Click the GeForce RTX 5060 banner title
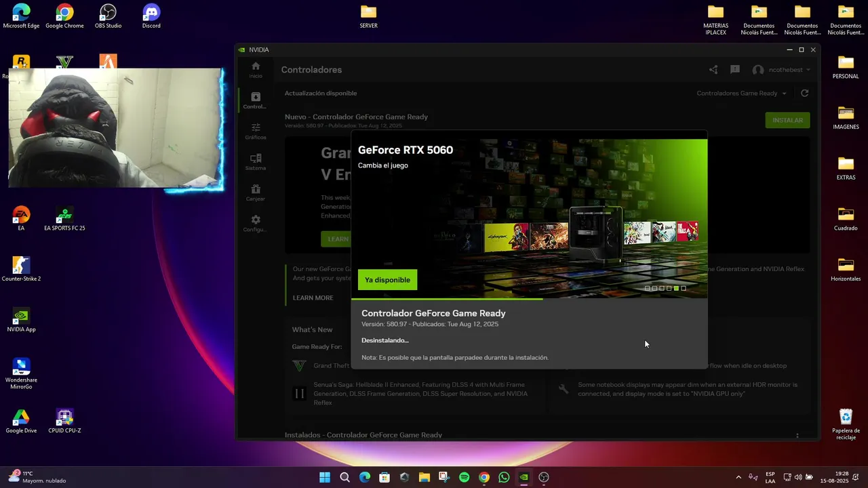 (406, 150)
